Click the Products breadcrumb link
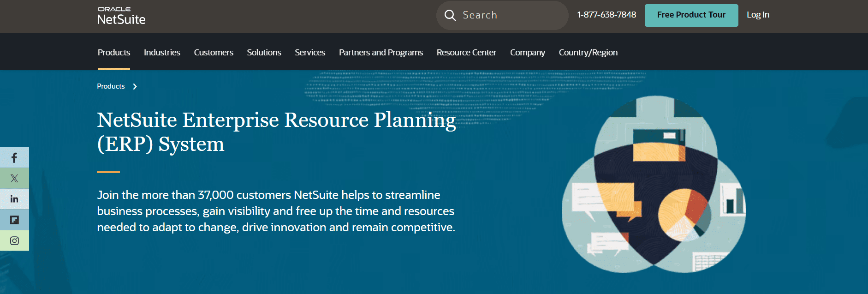868x294 pixels. 111,86
